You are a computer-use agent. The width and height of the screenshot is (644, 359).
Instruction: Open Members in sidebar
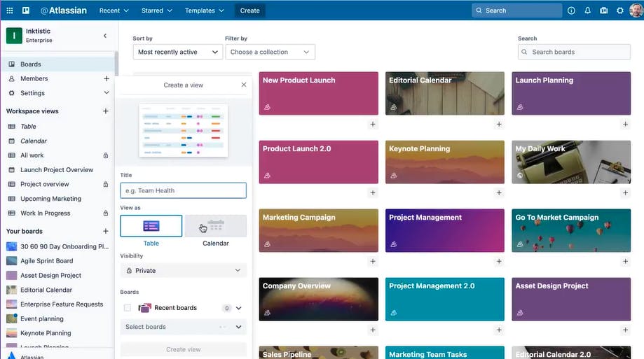34,78
